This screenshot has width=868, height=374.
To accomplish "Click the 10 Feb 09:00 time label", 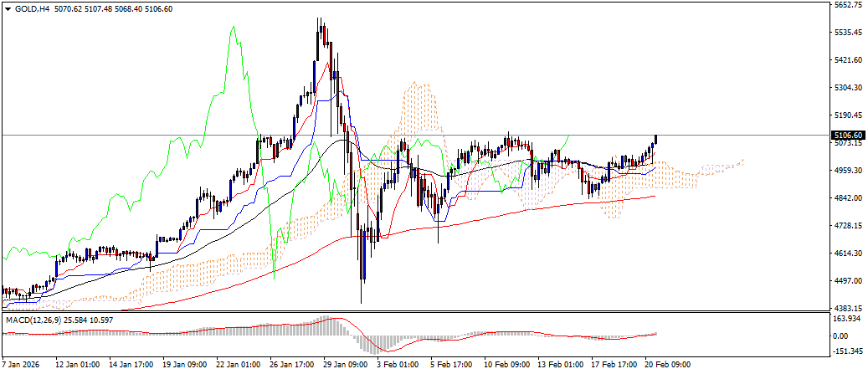I will [x=506, y=365].
